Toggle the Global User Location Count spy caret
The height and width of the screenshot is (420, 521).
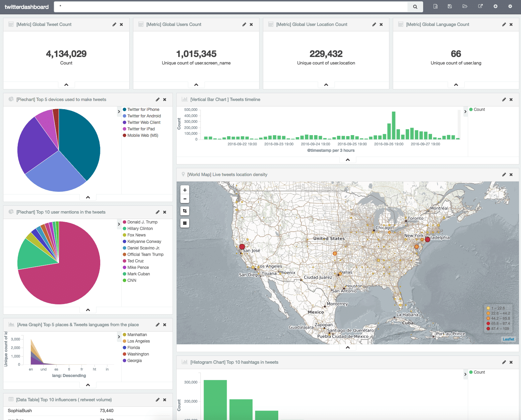(326, 85)
